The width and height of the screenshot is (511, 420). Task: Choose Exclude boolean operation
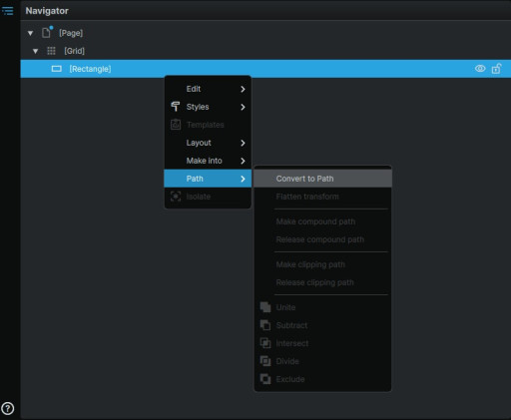(x=322, y=379)
